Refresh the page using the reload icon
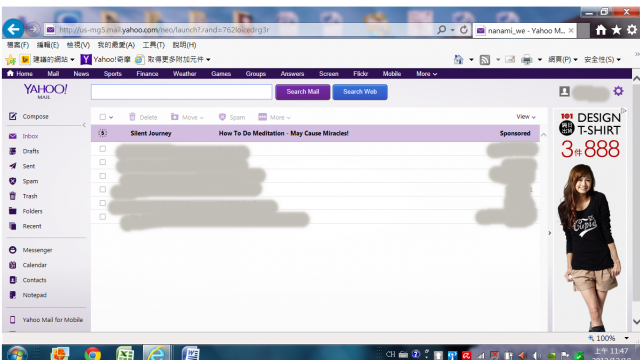Image resolution: width=640 pixels, height=360 pixels. coord(464,30)
